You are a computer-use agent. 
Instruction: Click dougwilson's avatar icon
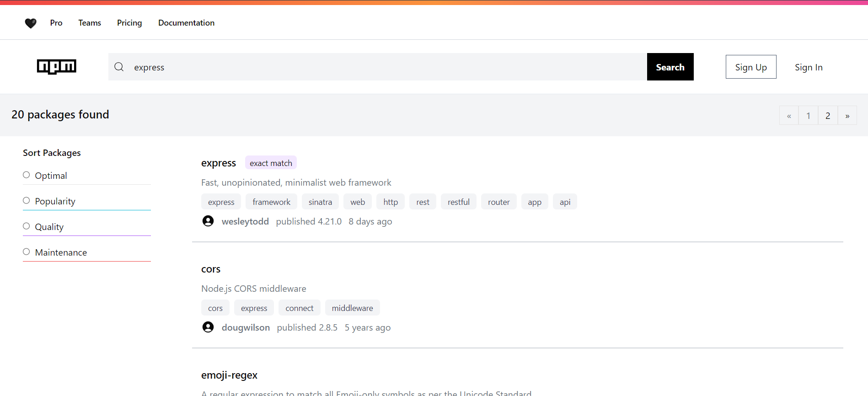(208, 327)
